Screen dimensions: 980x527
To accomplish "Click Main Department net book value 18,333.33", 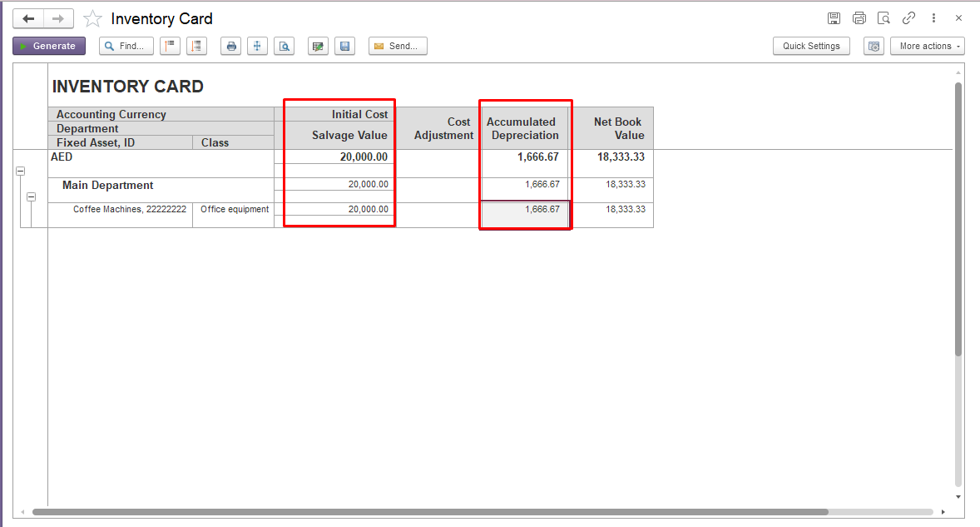I will 625,185.
